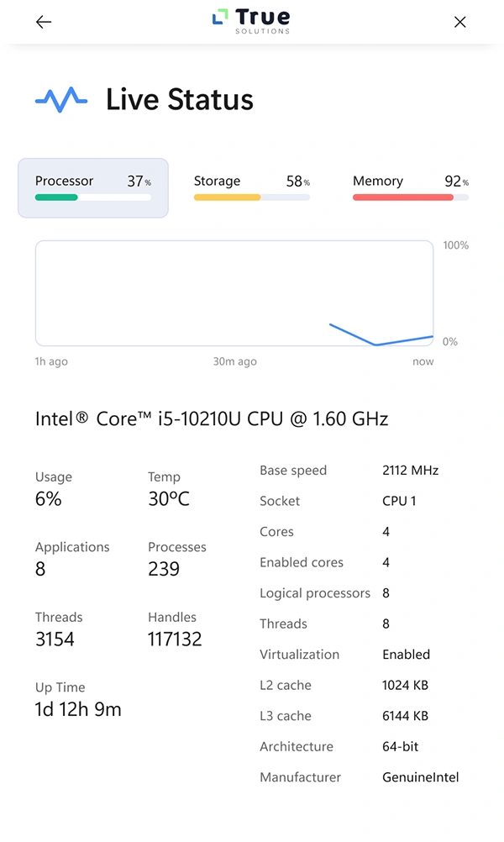Viewport: 504px width, 842px height.
Task: Click the 'now' time axis label
Action: pyautogui.click(x=423, y=361)
